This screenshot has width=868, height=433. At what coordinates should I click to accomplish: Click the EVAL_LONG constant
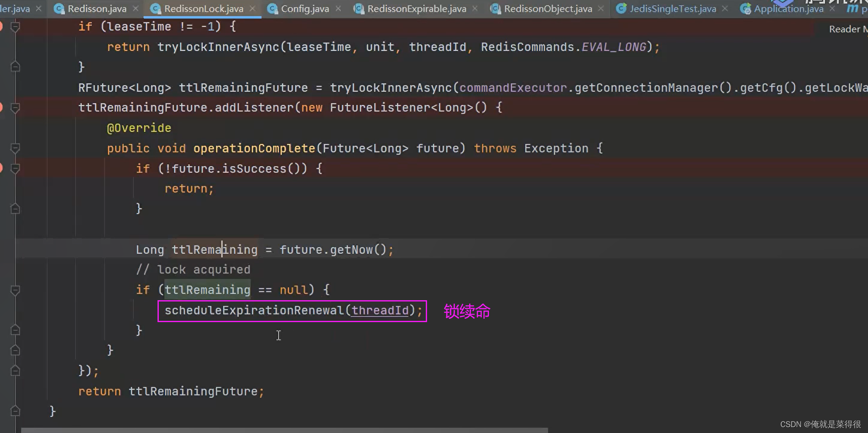tap(614, 47)
